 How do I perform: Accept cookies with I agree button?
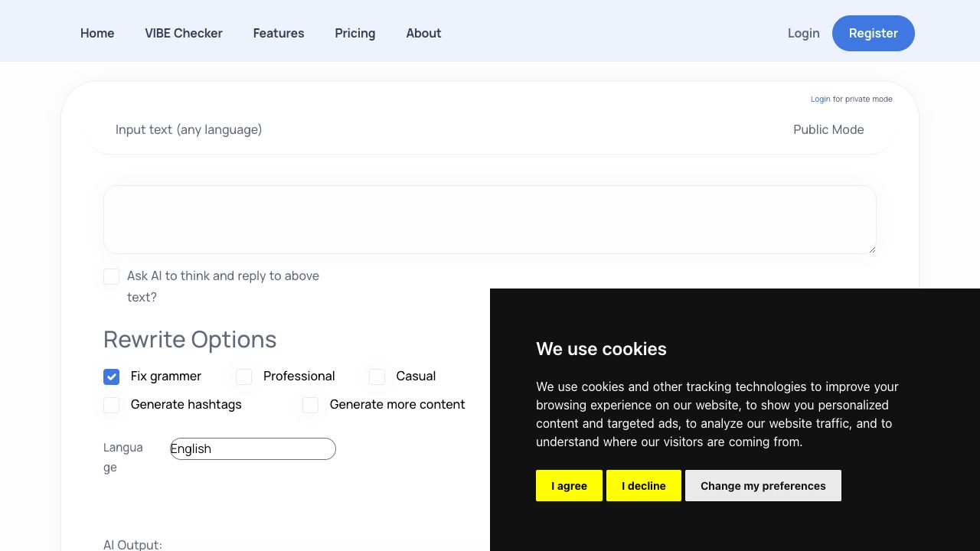pyautogui.click(x=569, y=486)
